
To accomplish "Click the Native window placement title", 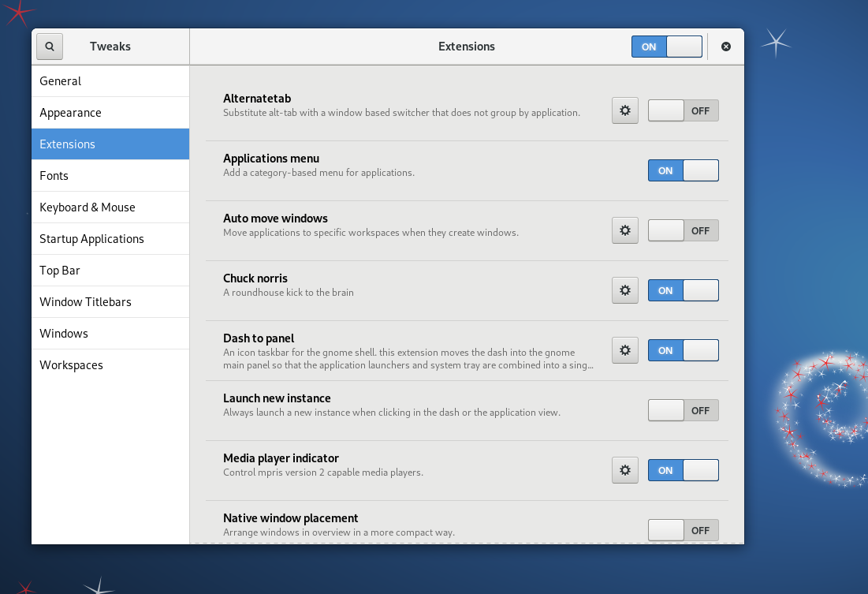I will pyautogui.click(x=291, y=518).
